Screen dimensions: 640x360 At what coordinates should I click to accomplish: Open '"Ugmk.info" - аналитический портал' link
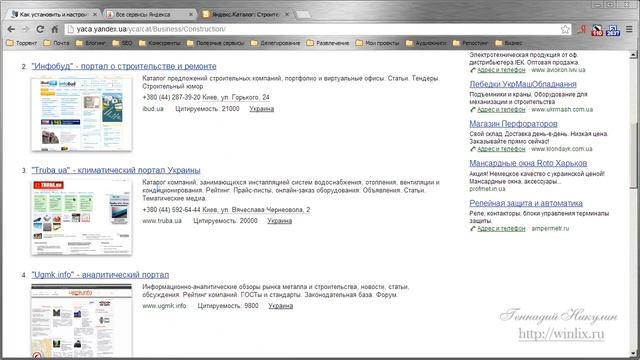(100, 275)
